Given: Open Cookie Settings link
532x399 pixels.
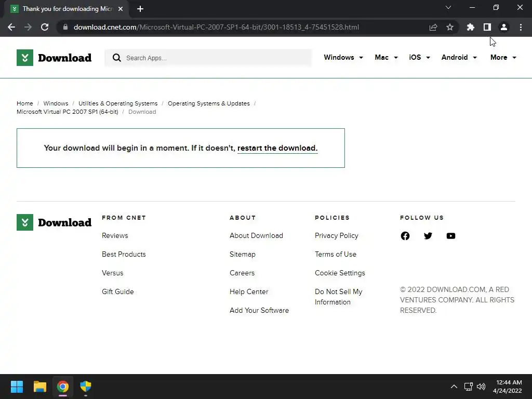Looking at the screenshot, I should [x=340, y=273].
